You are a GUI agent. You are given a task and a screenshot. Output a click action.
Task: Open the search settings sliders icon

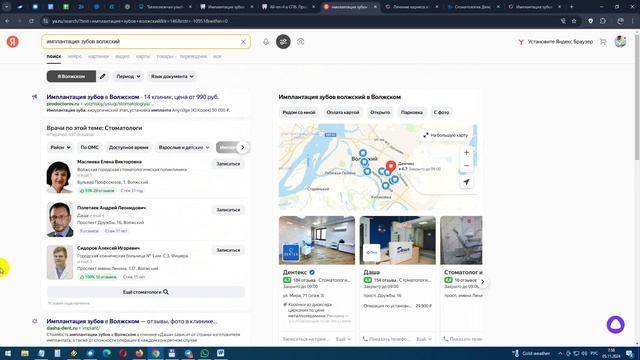click(283, 42)
